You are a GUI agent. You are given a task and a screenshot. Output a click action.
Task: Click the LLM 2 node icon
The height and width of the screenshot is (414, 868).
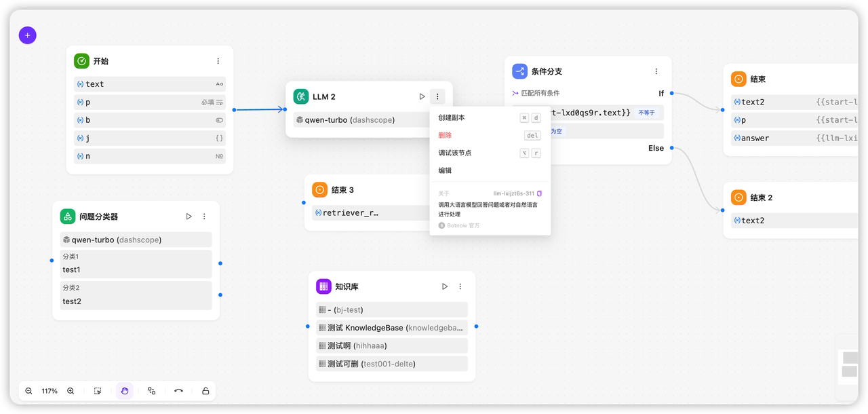pos(300,97)
